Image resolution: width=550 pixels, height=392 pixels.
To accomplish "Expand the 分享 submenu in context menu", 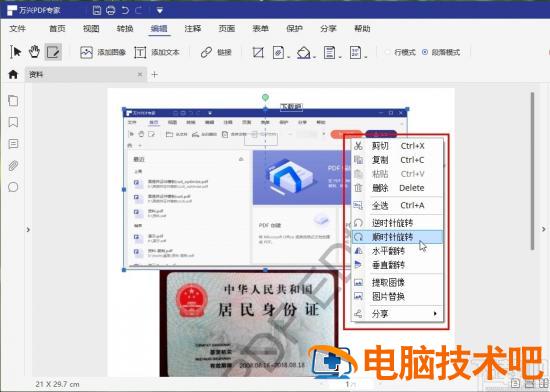I will tap(397, 314).
